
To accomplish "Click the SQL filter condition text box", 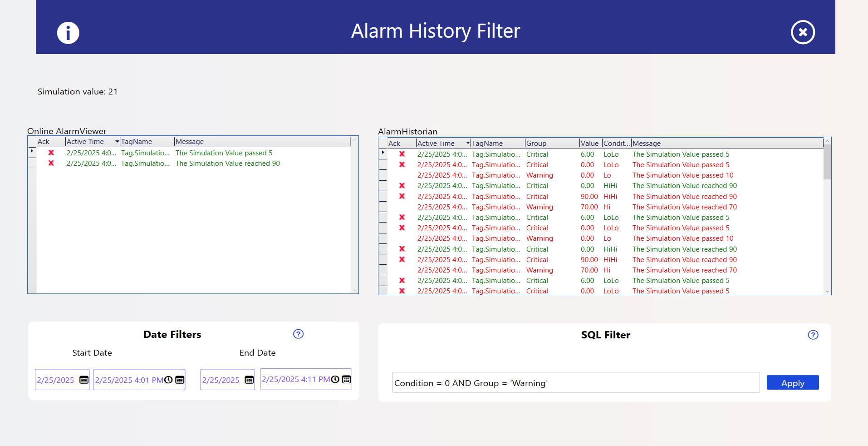I will click(x=575, y=383).
